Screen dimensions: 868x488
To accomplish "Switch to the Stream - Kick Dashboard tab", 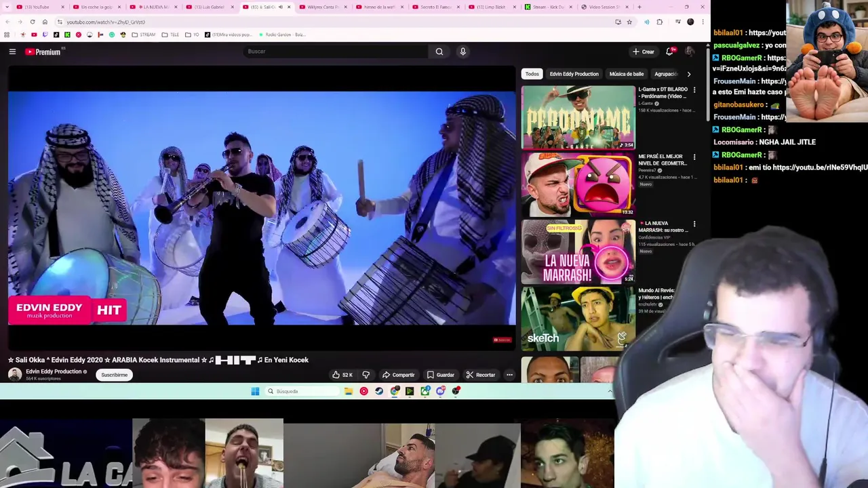I will click(x=548, y=7).
